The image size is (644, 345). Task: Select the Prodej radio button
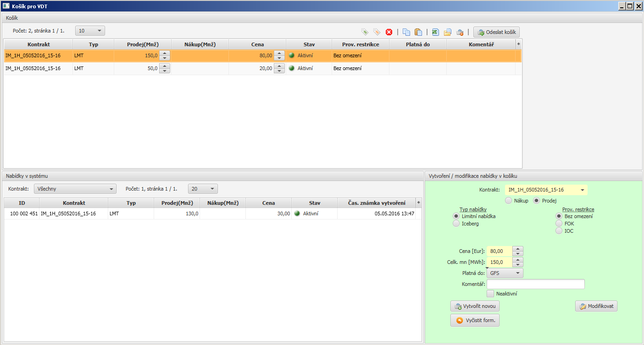536,201
